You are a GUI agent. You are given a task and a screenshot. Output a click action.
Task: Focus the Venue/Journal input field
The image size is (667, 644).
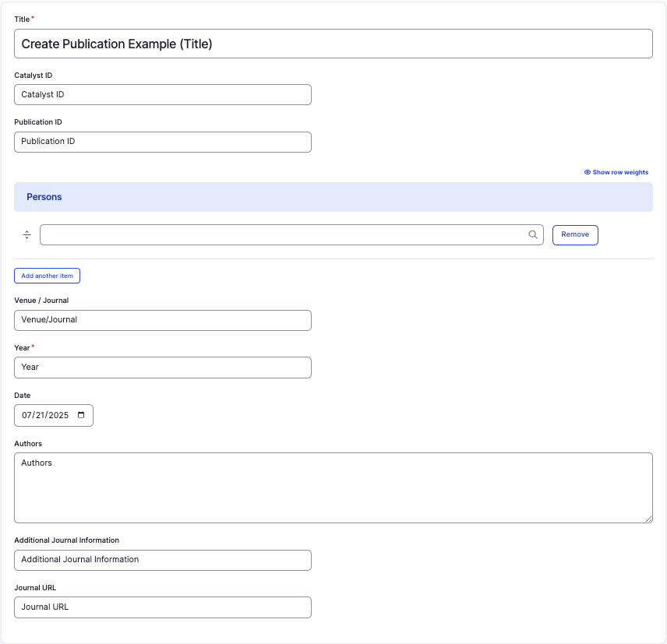tap(162, 320)
